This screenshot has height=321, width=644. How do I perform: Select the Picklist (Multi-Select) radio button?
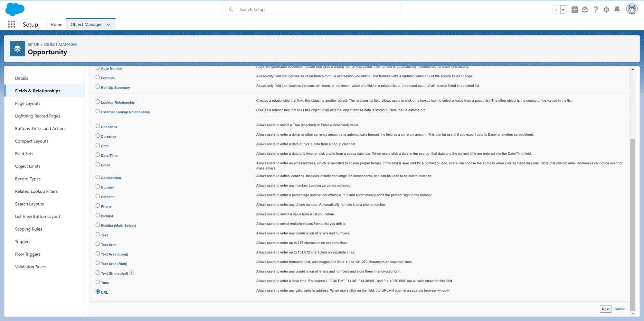tap(98, 225)
